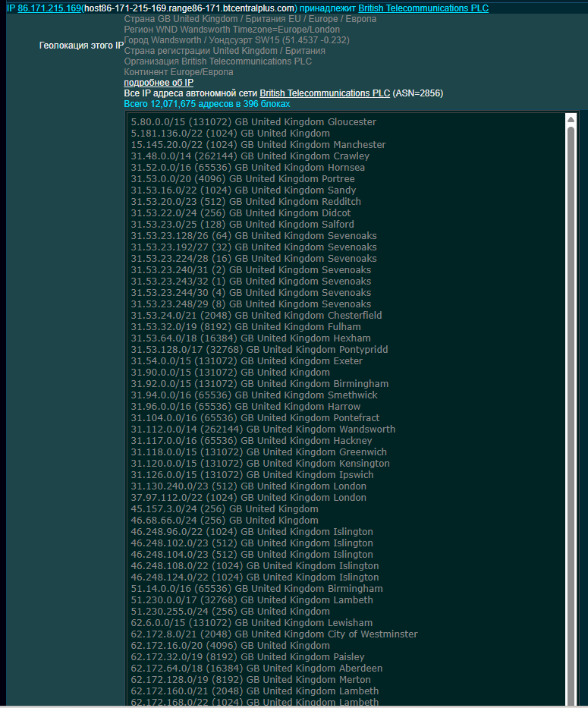The height and width of the screenshot is (708, 588).
Task: Select row 31.130.240.0/23 London
Action: coord(248,486)
